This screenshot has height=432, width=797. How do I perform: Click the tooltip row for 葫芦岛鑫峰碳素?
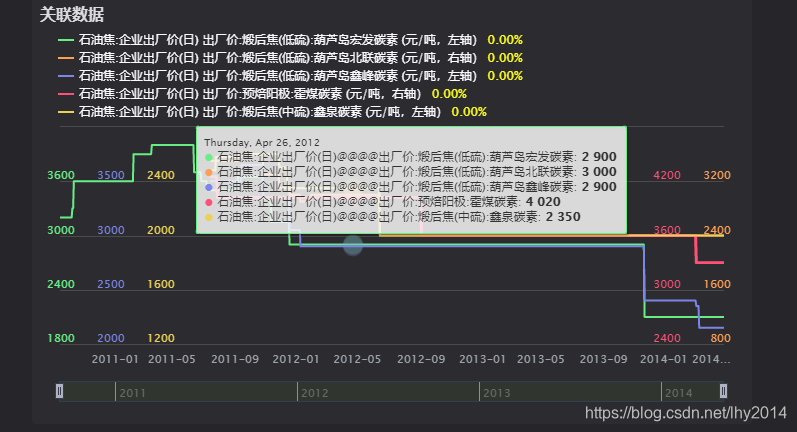click(x=411, y=187)
